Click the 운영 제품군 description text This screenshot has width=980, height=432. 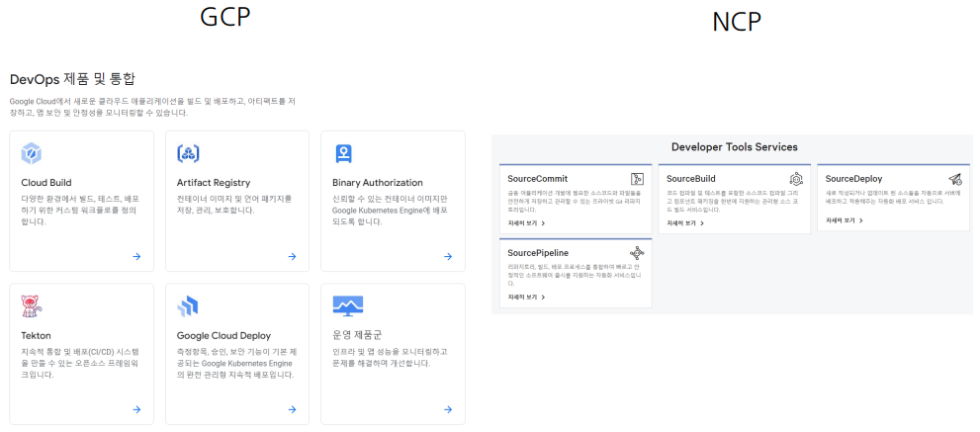pos(390,358)
